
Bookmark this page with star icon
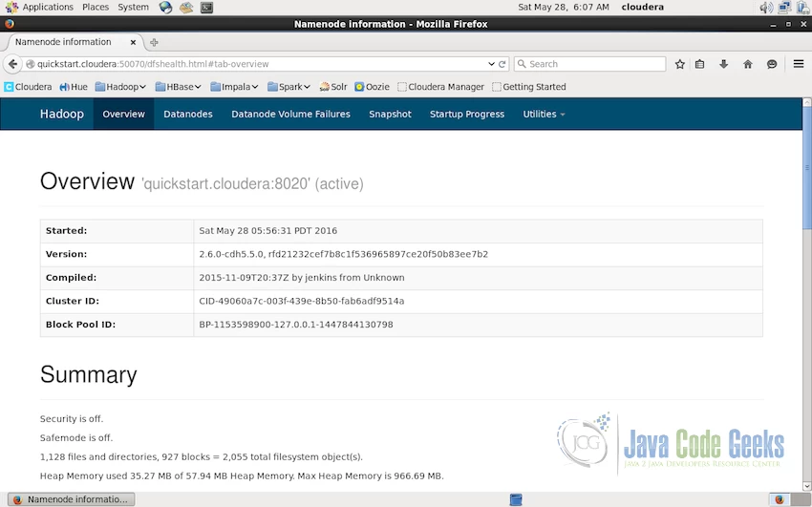[680, 64]
